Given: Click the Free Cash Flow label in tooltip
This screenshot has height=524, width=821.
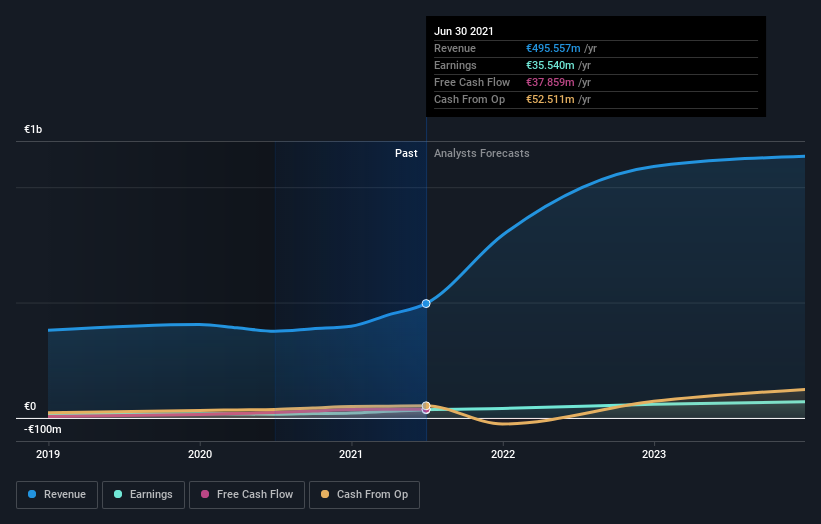Looking at the screenshot, I should pyautogui.click(x=472, y=82).
